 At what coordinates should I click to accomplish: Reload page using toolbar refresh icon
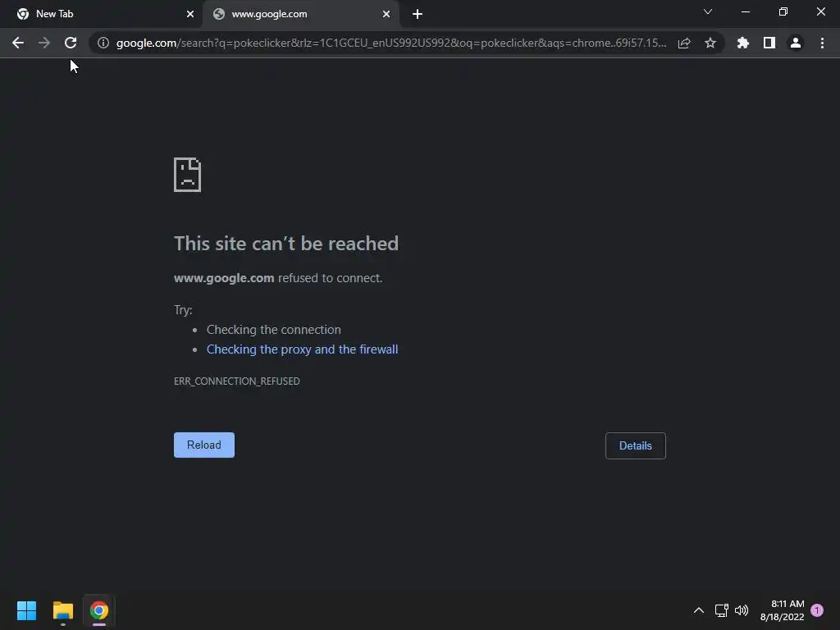click(x=71, y=43)
